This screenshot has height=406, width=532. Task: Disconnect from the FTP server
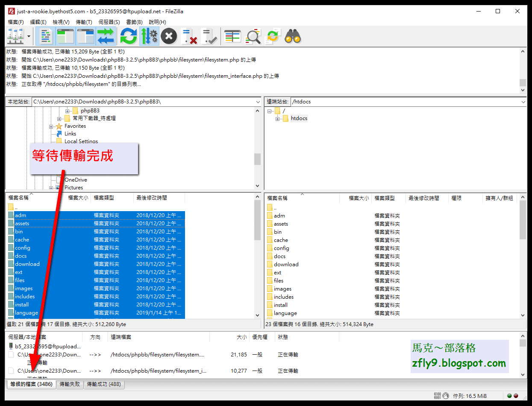click(189, 36)
